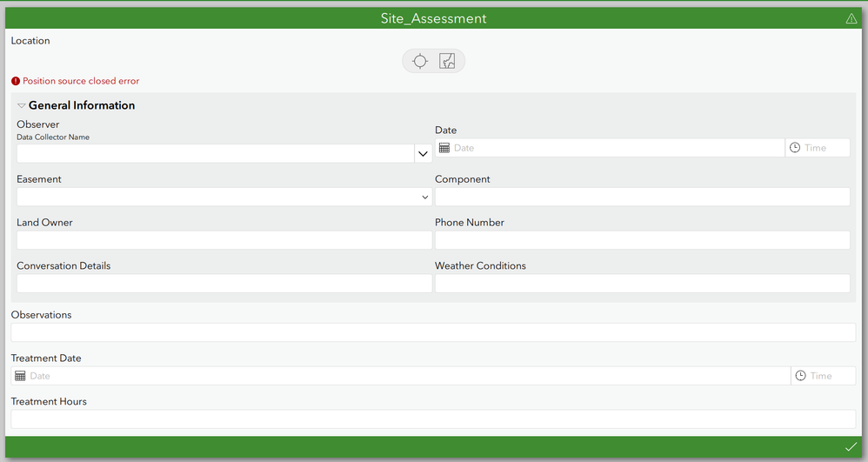This screenshot has width=868, height=462.
Task: Open calendar icon in Treatment Date
Action: 20,376
